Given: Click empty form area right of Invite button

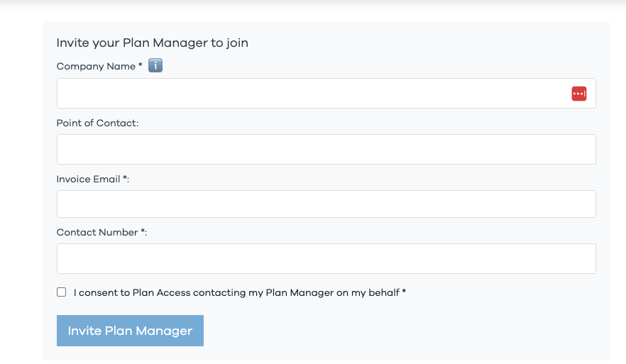Looking at the screenshot, I should click(397, 331).
